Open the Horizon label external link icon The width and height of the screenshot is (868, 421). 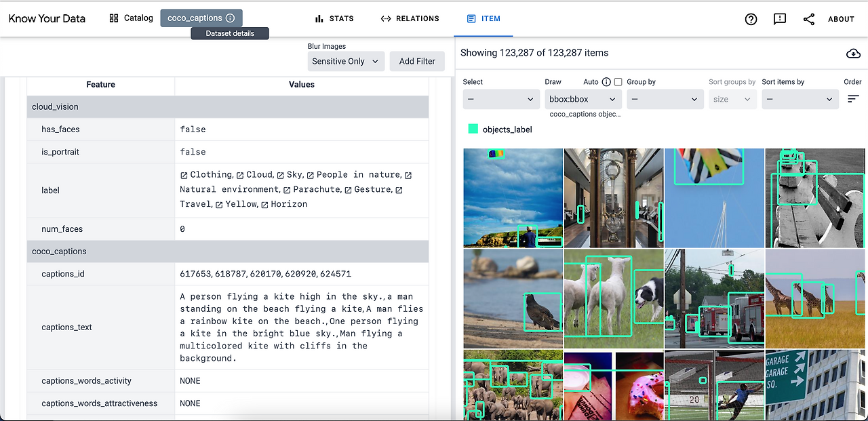click(x=264, y=205)
